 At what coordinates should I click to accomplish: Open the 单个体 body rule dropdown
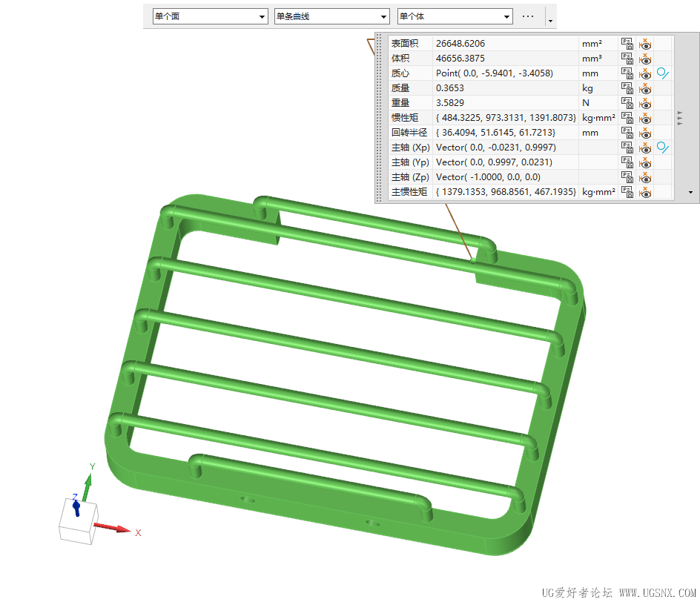(455, 16)
